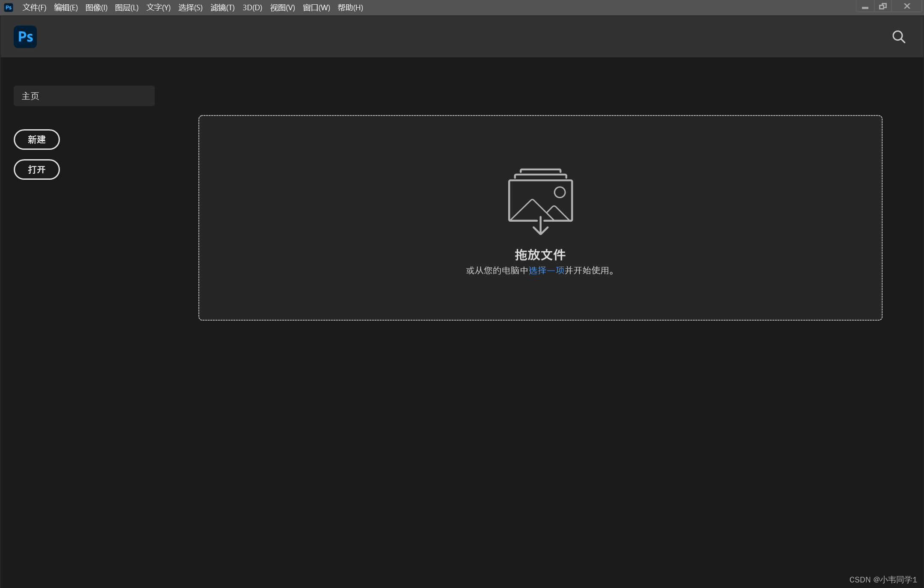Open the 编辑(E) menu
The width and height of the screenshot is (924, 588).
click(66, 8)
